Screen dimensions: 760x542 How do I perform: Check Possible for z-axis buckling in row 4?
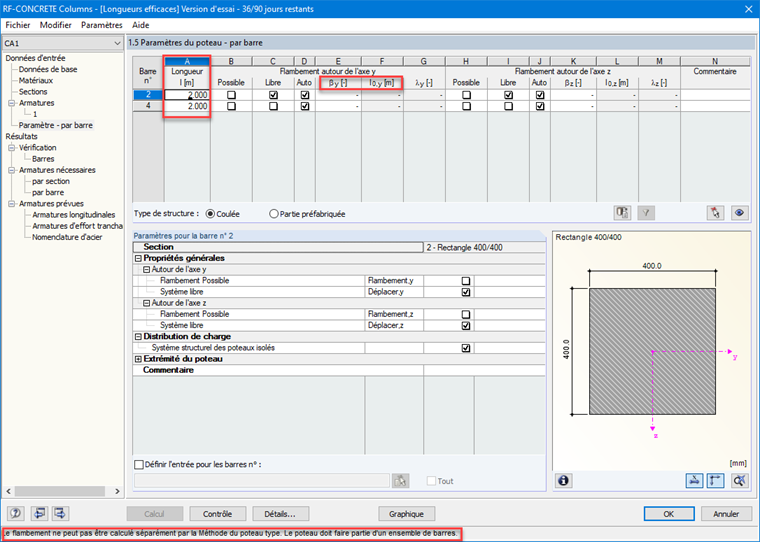[466, 106]
